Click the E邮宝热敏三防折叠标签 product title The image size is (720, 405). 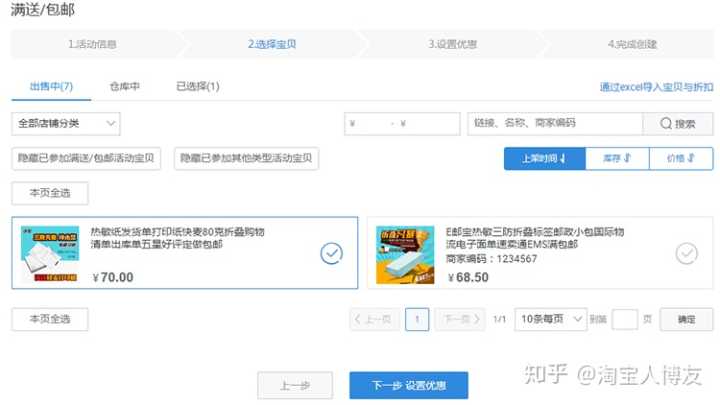click(535, 237)
